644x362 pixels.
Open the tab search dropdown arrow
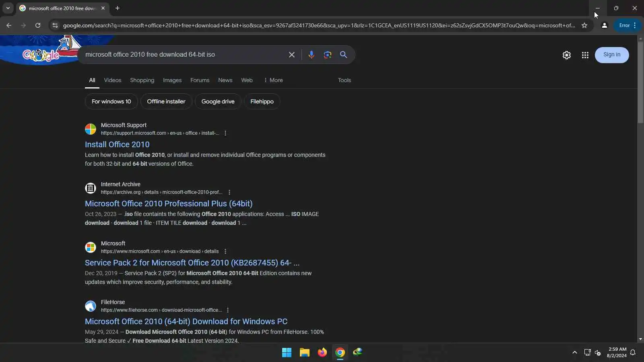tap(8, 8)
